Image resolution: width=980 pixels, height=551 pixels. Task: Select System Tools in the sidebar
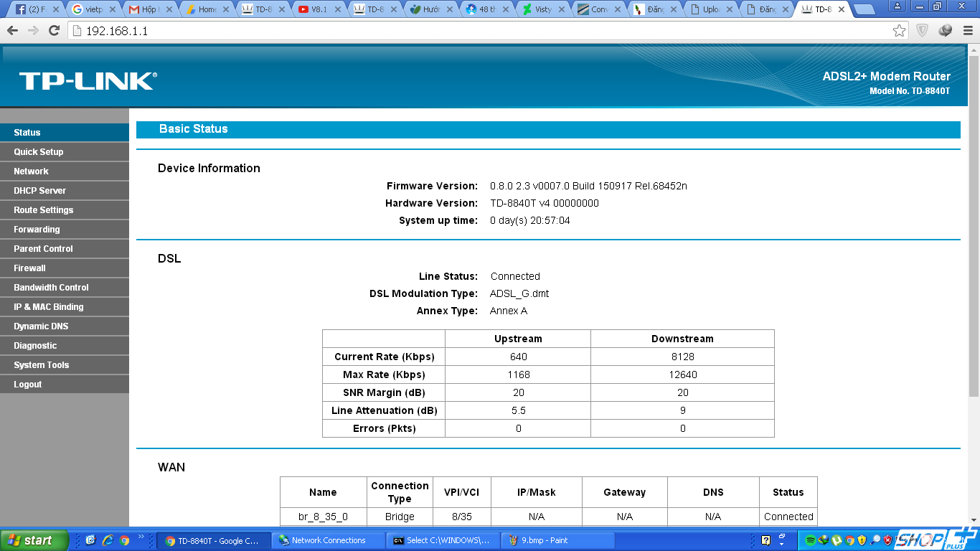(42, 365)
